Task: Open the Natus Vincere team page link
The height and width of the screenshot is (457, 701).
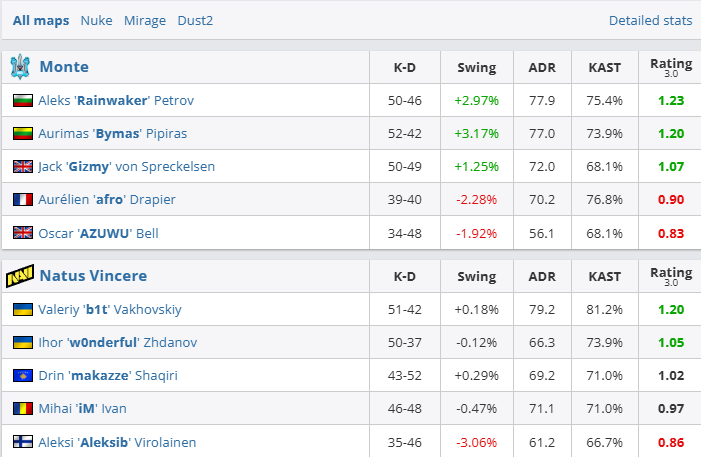Action: click(93, 275)
